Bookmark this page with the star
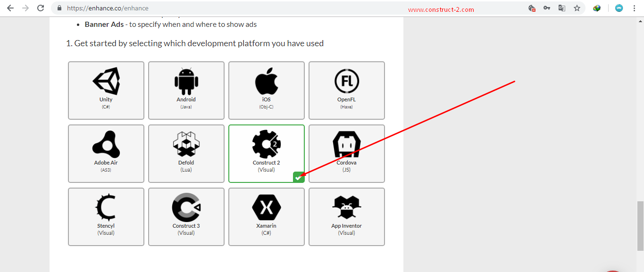Image resolution: width=644 pixels, height=272 pixels. tap(577, 8)
